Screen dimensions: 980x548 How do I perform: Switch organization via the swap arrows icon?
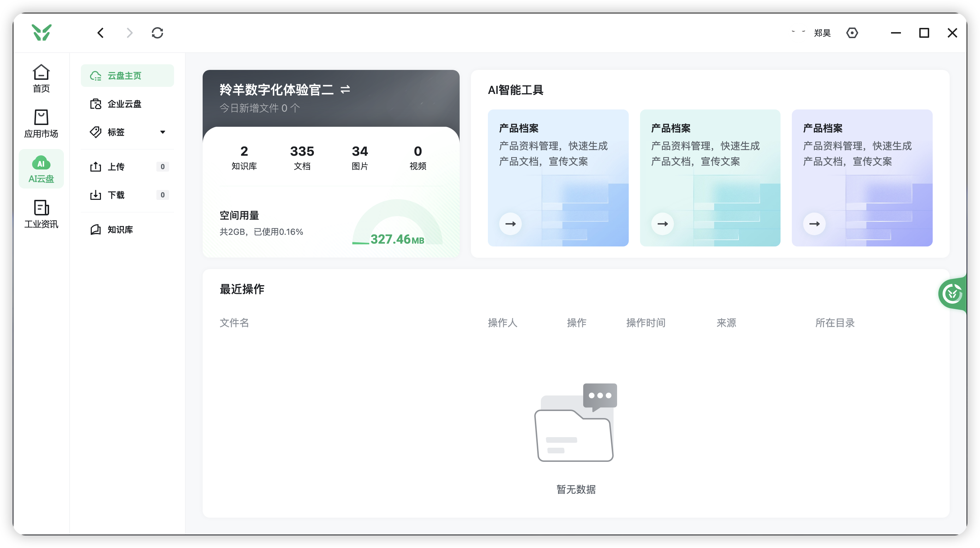345,89
